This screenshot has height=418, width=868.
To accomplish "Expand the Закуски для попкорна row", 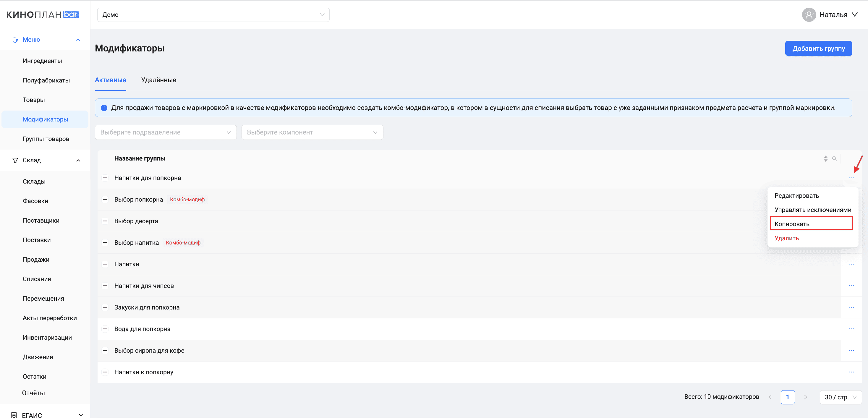I will point(105,307).
